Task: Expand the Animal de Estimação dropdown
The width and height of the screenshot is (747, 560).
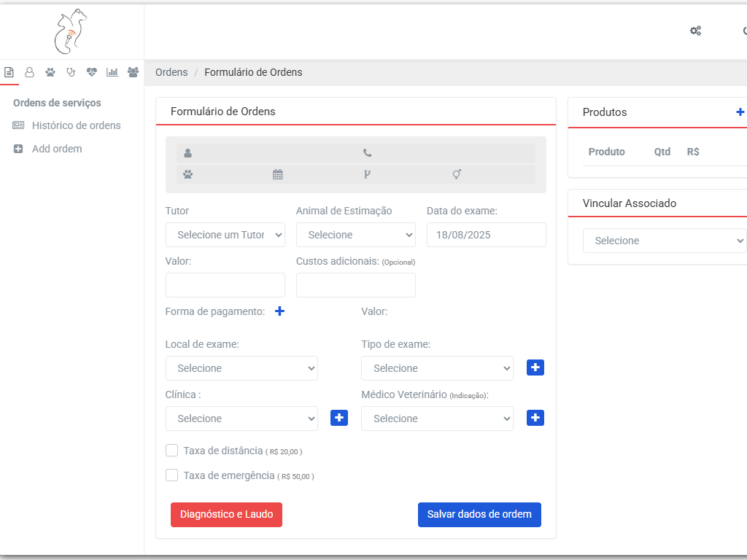Action: pyautogui.click(x=355, y=235)
